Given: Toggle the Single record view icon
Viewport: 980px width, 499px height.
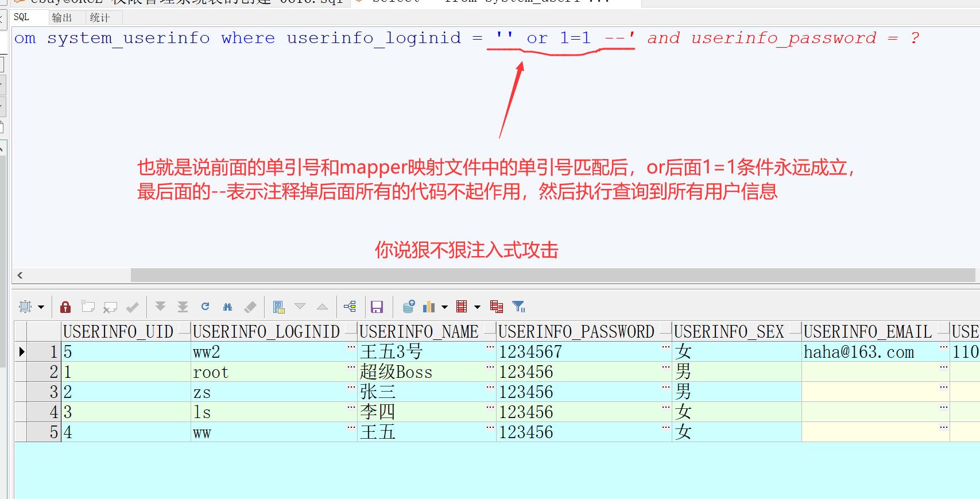Looking at the screenshot, I should [x=278, y=307].
